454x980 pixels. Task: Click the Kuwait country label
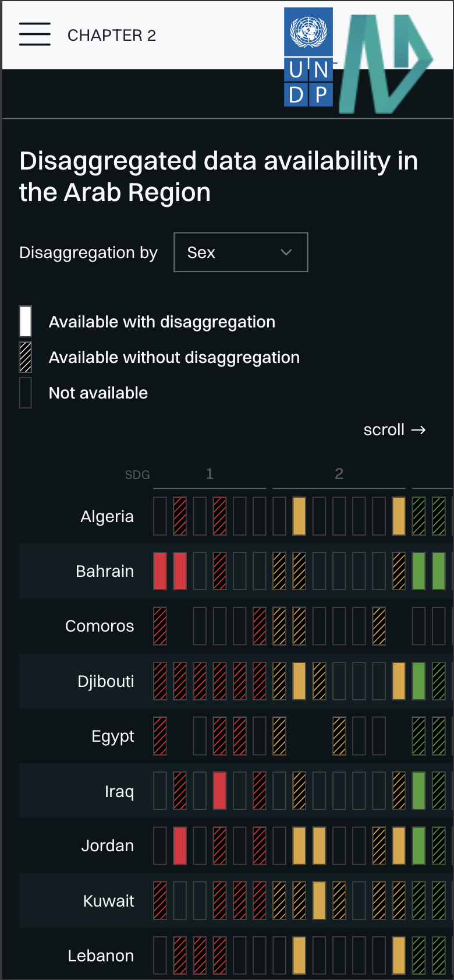[x=109, y=901]
